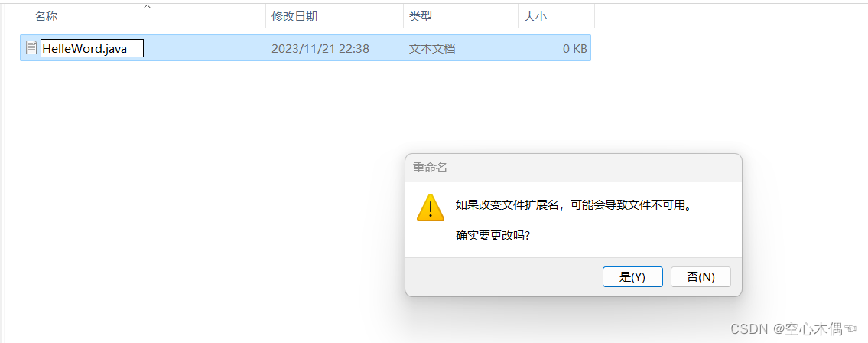This screenshot has height=343, width=868.
Task: Click the yellow warning triangle icon
Action: [x=430, y=207]
